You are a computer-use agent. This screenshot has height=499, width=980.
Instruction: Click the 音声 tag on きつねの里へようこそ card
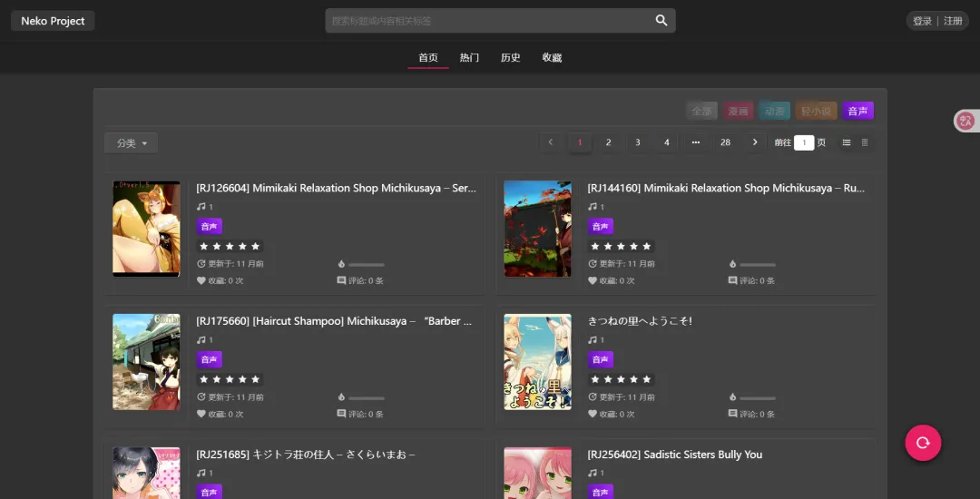[x=601, y=359]
